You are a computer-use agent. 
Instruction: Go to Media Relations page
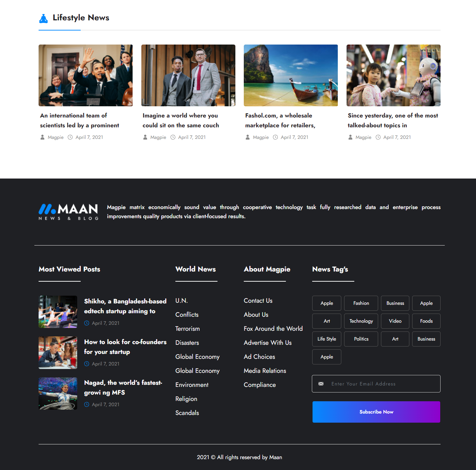point(265,371)
